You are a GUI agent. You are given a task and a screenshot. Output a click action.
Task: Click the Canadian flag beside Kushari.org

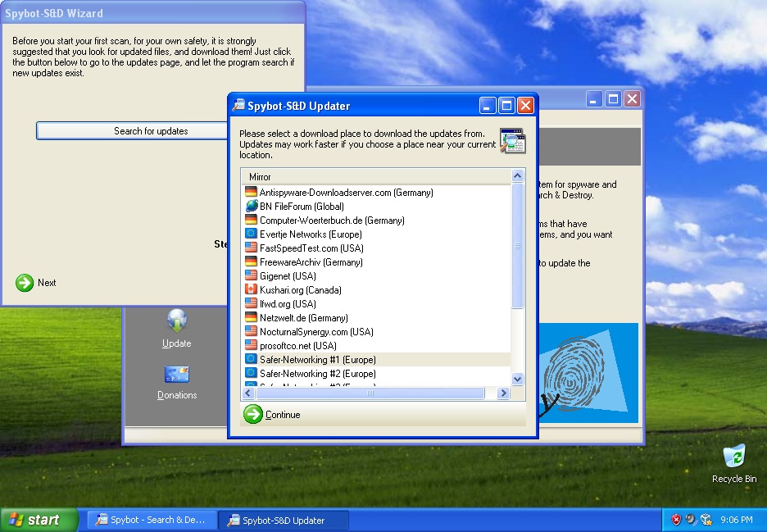(251, 289)
